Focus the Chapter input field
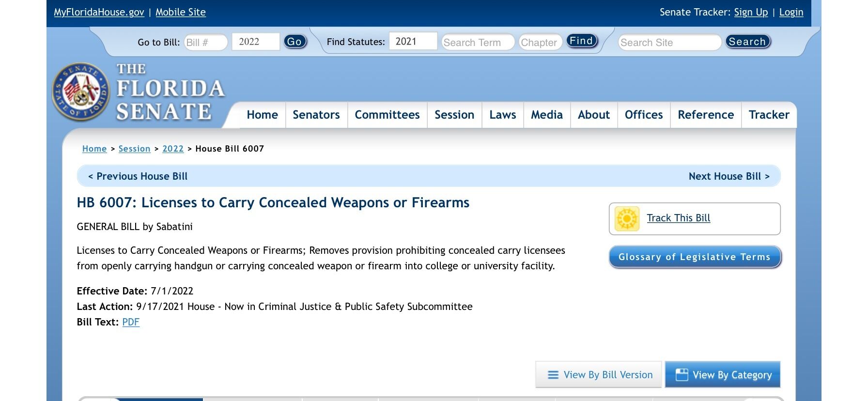Viewport: 868px width, 401px height. 540,42
